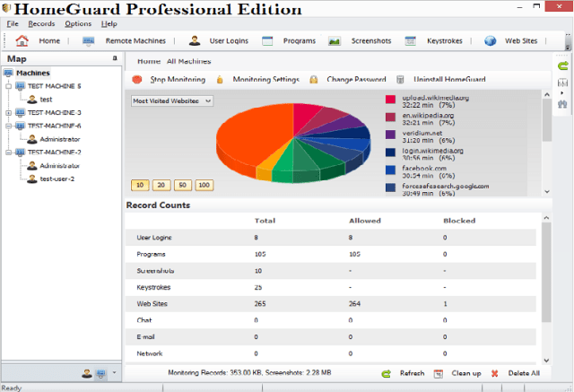Click the Machines root node icon
The width and height of the screenshot is (574, 392).
tap(8, 73)
